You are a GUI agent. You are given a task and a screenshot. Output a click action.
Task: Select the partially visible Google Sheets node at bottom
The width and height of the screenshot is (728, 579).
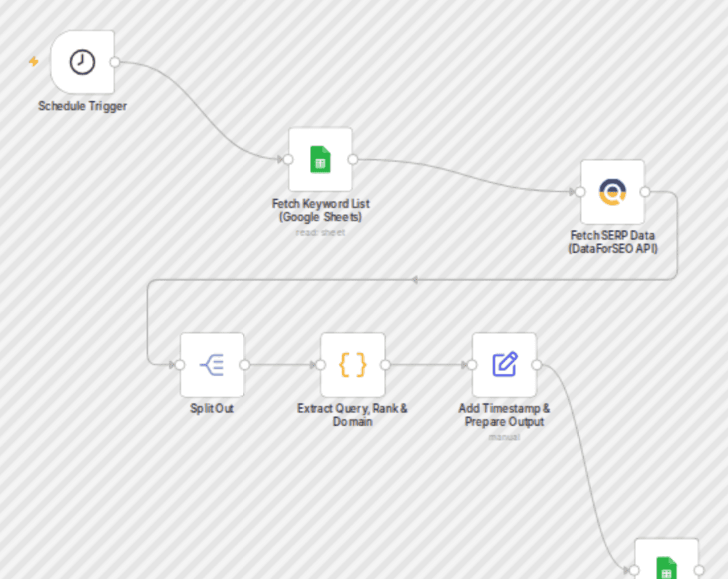(x=667, y=559)
